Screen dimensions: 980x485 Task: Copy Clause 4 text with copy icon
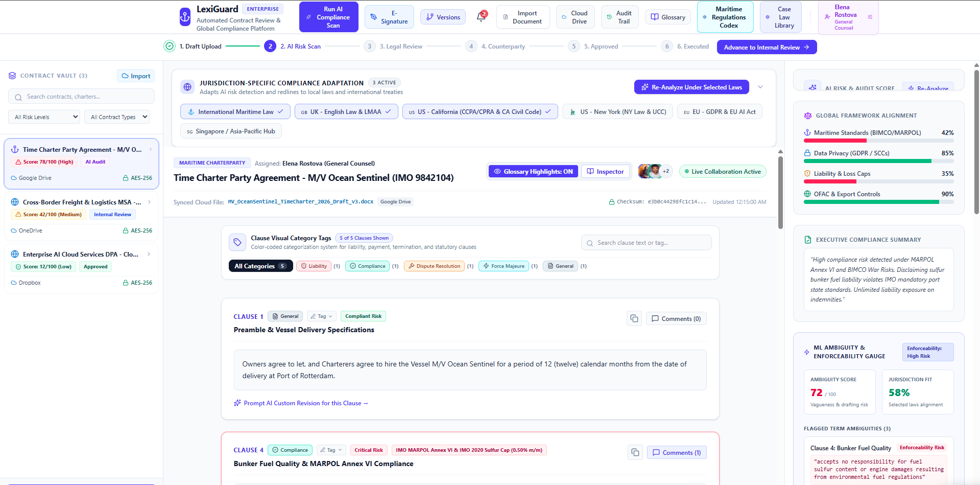tap(635, 452)
